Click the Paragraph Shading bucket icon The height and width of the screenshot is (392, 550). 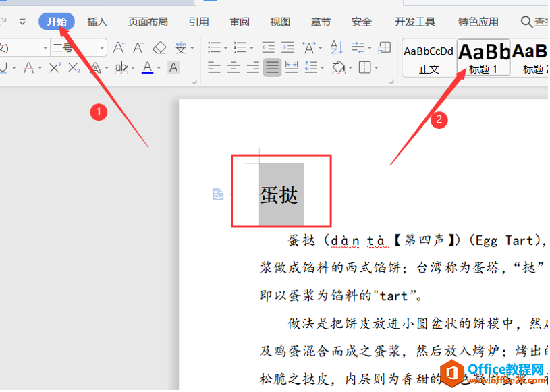click(339, 67)
